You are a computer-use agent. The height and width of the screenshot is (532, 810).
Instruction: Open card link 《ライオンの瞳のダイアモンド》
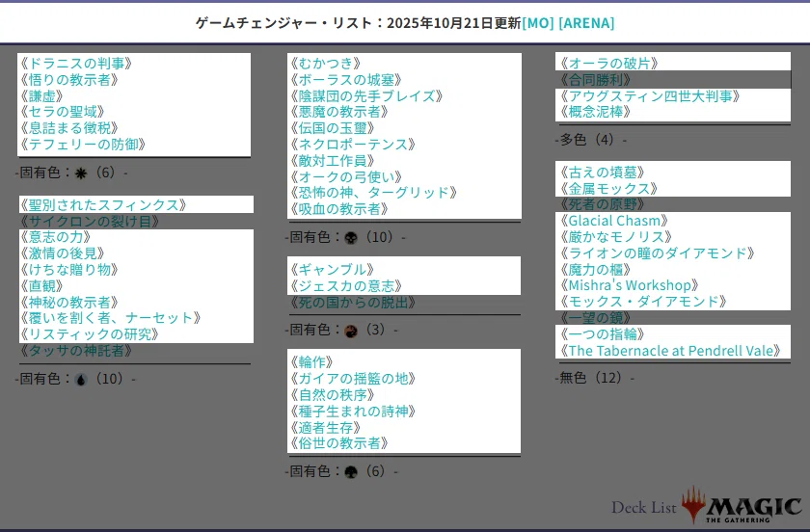pos(658,253)
